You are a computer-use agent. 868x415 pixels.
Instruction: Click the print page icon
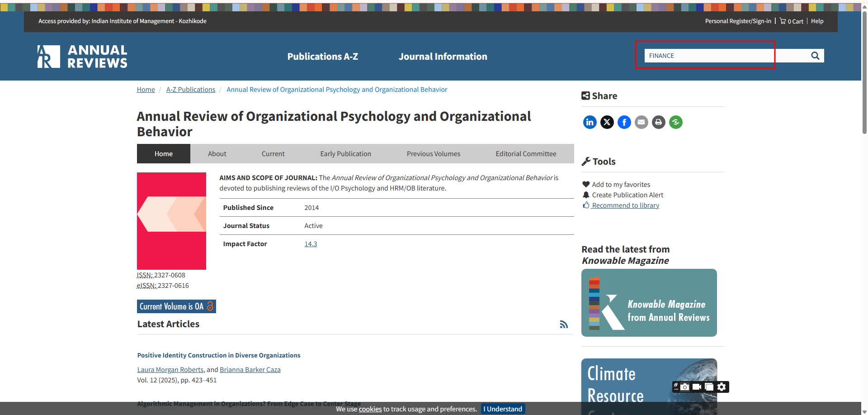pyautogui.click(x=658, y=122)
